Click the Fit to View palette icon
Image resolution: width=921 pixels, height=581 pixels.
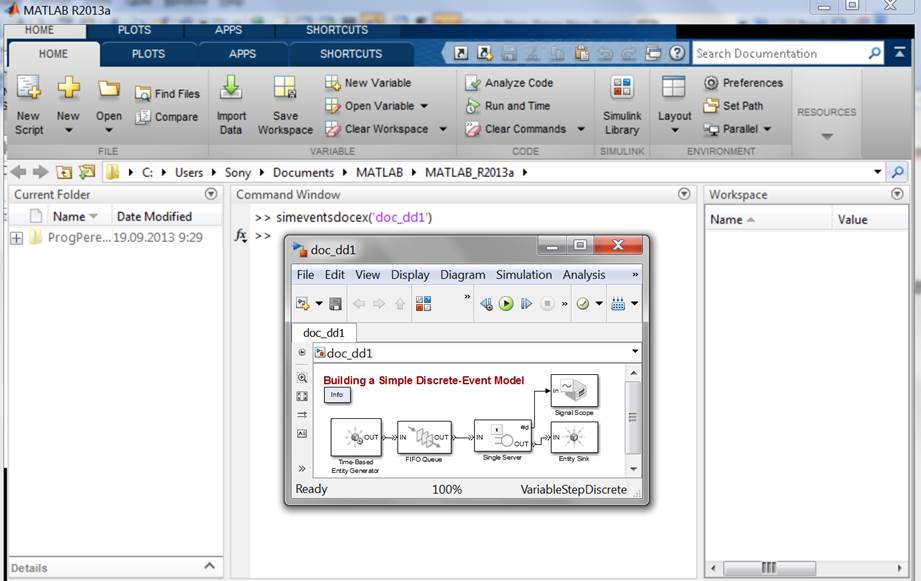coord(302,397)
